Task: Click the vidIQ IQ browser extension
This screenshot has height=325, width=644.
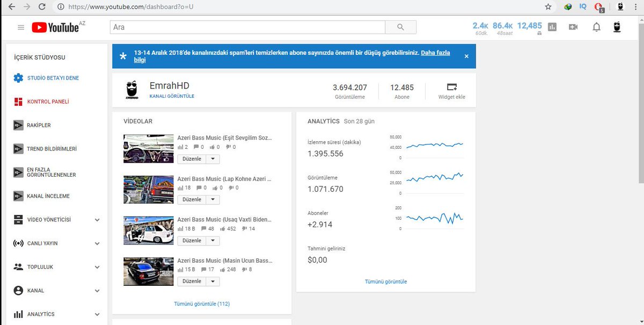Action: click(x=583, y=7)
